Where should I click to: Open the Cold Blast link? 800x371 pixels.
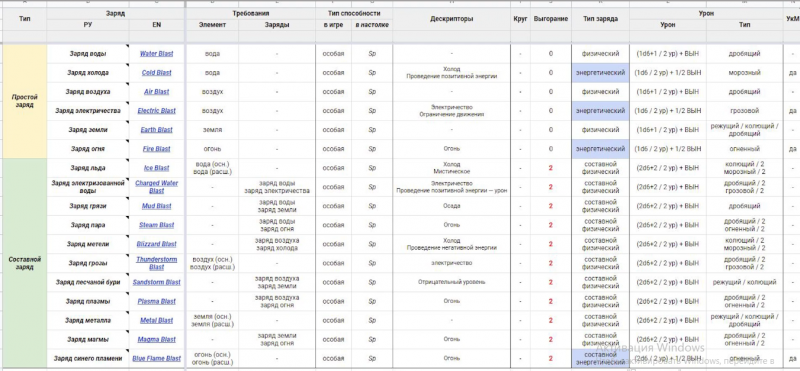pos(157,72)
